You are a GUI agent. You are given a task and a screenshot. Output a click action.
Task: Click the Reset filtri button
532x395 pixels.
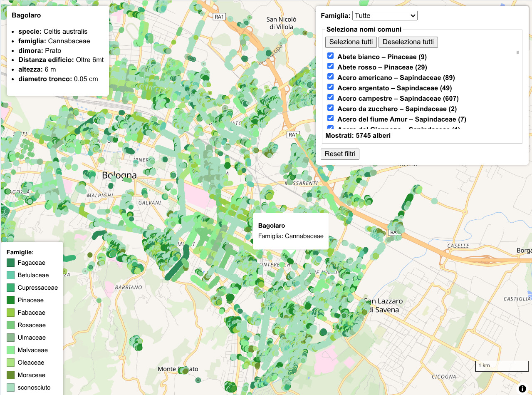click(x=340, y=154)
